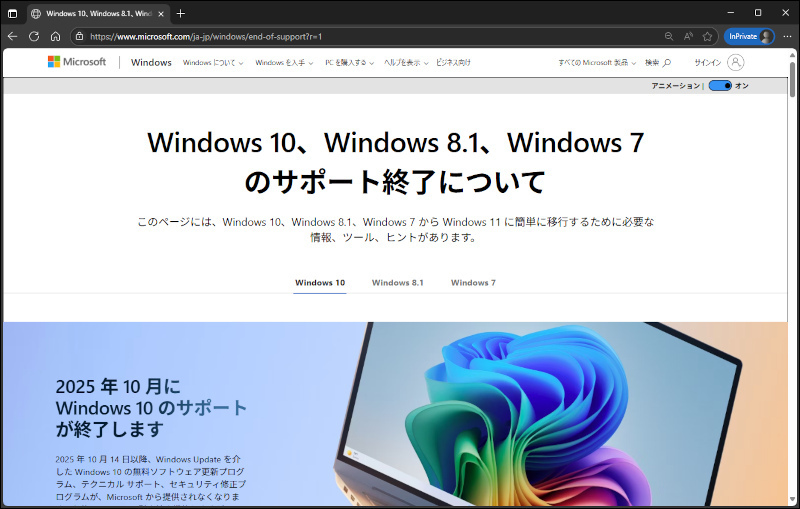
Task: Click the browser back arrow
Action: [12, 36]
